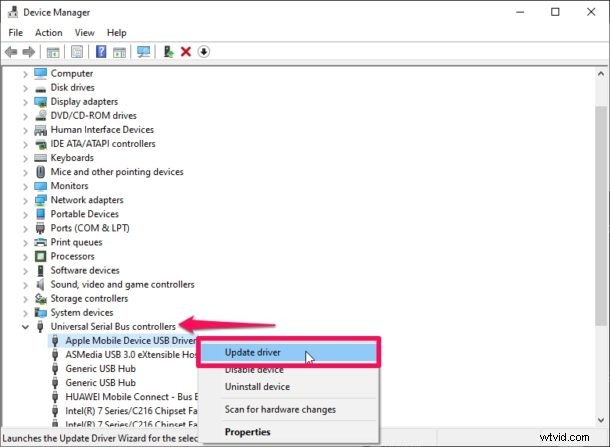Expand the Computer node
This screenshot has width=610, height=447.
coord(25,74)
